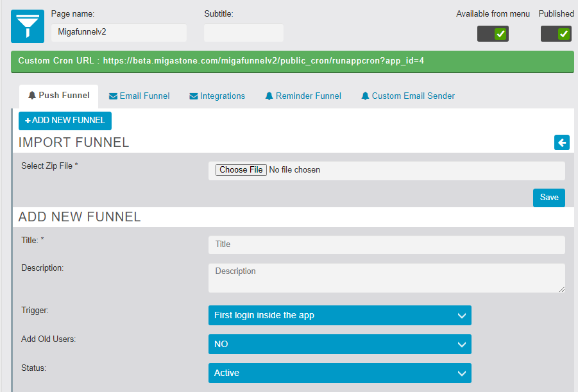
Task: Click the bell icon beside Reminder Funnel
Action: click(269, 96)
